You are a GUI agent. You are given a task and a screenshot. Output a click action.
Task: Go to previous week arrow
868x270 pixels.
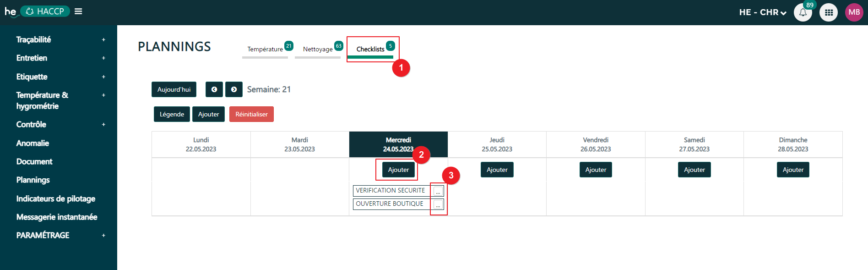point(214,89)
